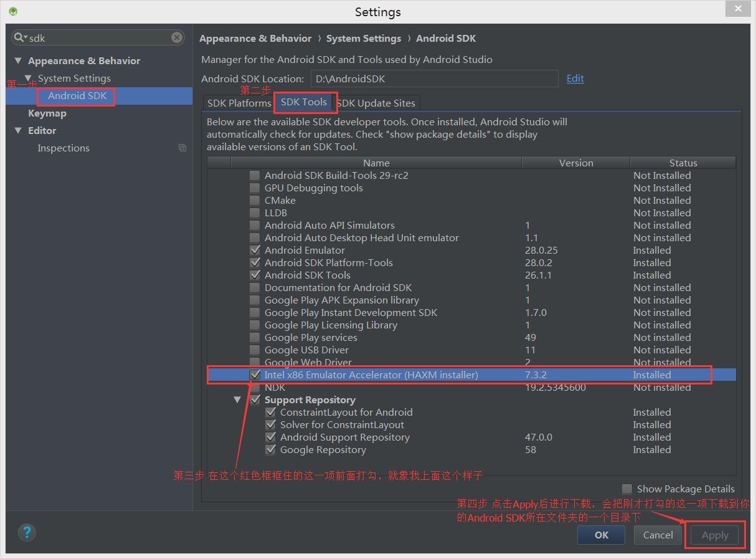Click the Edit link for SDK location
This screenshot has height=559, width=756.
[575, 78]
